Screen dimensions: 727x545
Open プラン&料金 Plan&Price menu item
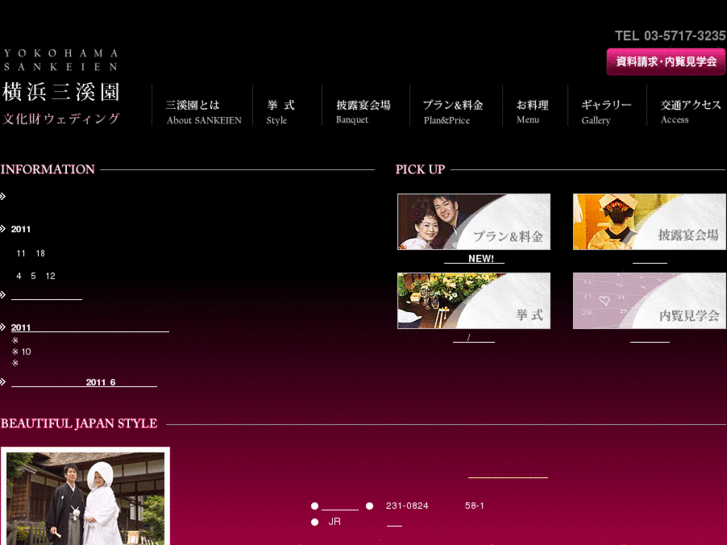[x=453, y=112]
